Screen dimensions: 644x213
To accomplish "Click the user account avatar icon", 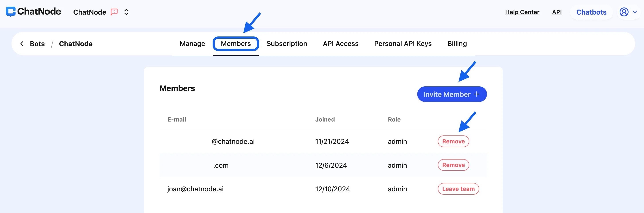I will pos(624,12).
